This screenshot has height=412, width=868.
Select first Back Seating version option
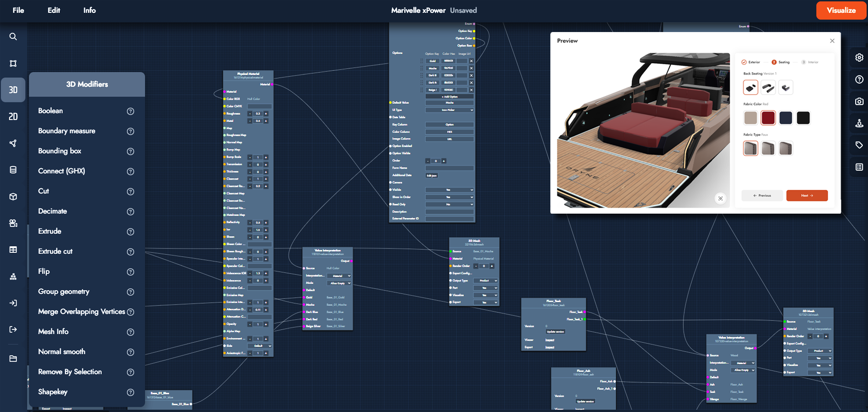click(x=750, y=87)
